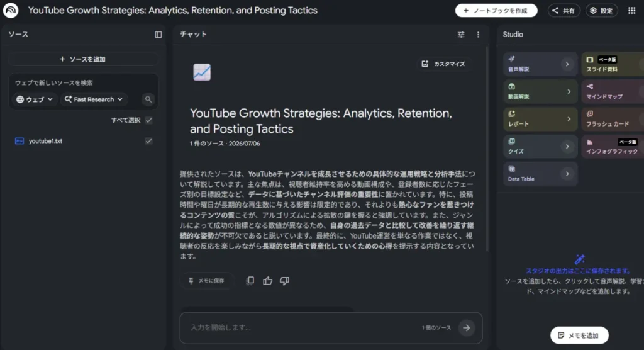Copy the summary with copy icon
Viewport: 644px width, 350px height.
[x=250, y=281]
